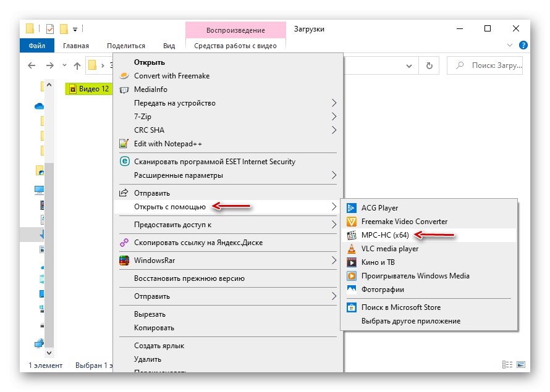The height and width of the screenshot is (392, 550).
Task: Click the Microsoft Store bag icon
Action: point(352,307)
